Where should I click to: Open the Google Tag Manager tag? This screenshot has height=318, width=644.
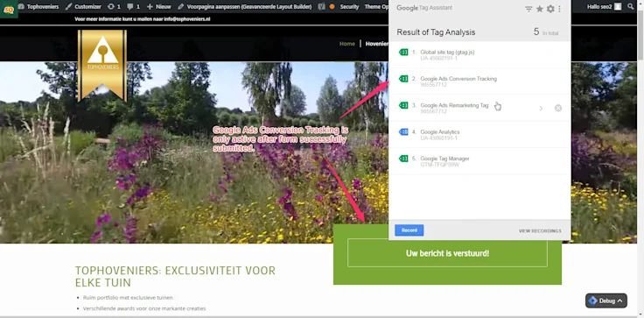pos(479,161)
